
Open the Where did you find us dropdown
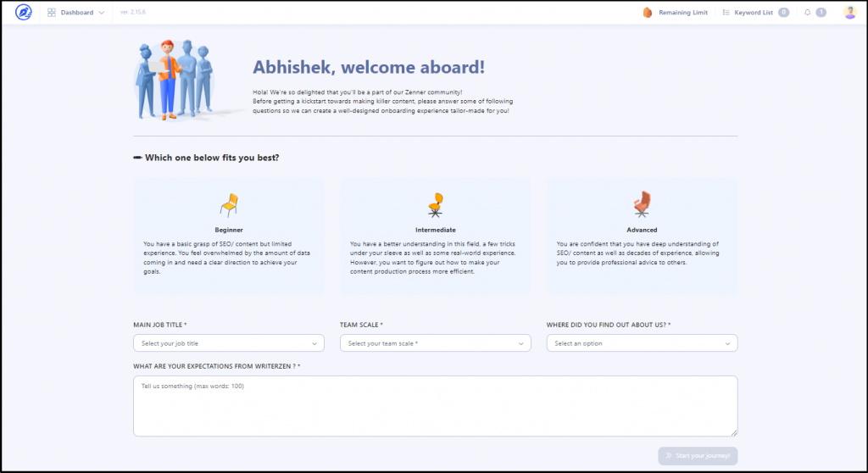tap(642, 342)
